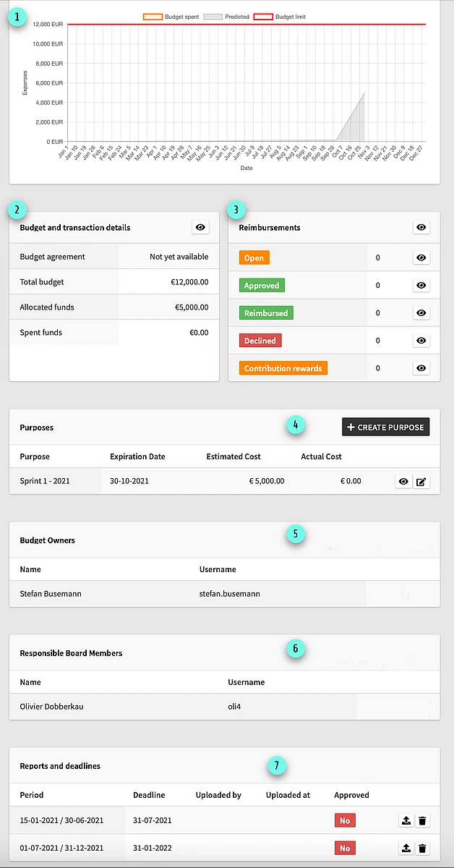
Task: Click the Sprint 1 - 2021 purpose row
Action: coord(45,481)
